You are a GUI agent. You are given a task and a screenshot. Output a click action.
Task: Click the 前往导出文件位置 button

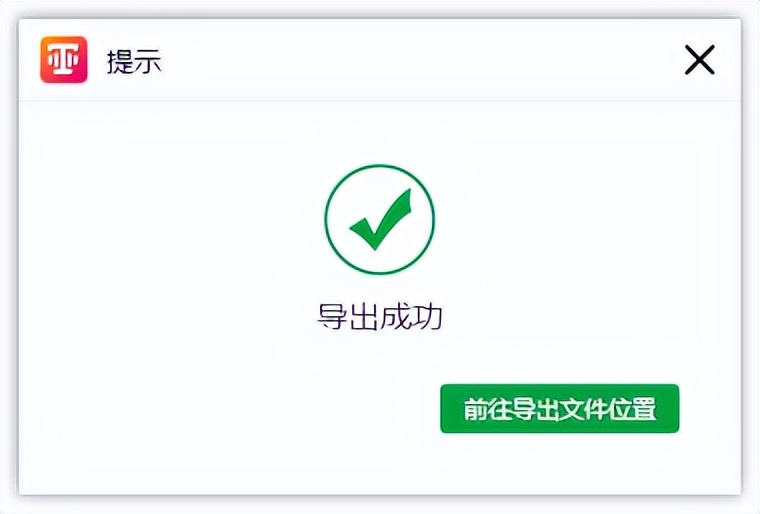pos(559,408)
